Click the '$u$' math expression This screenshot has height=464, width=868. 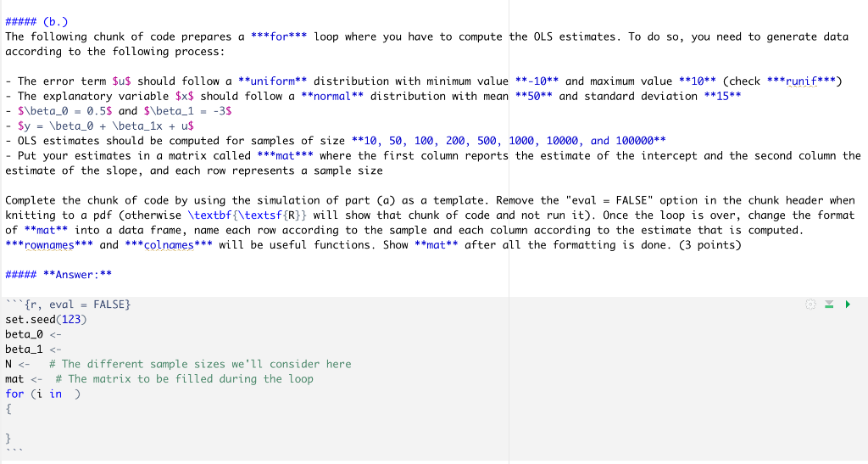click(x=121, y=81)
